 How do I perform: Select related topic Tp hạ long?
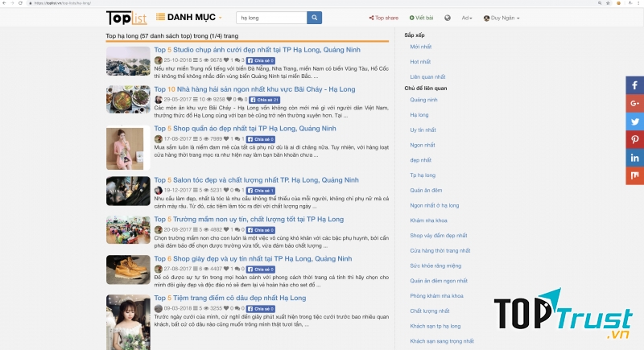tap(423, 175)
